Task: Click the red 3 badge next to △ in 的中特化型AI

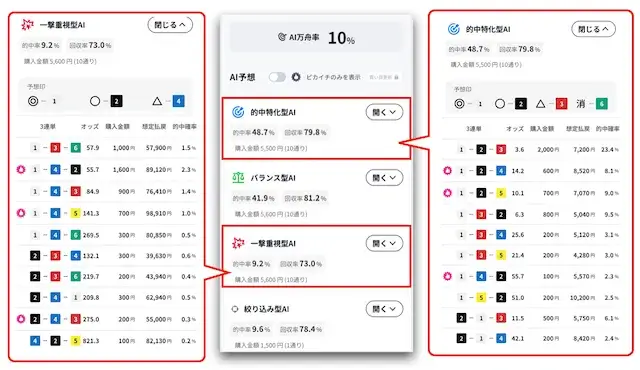Action: (x=561, y=104)
